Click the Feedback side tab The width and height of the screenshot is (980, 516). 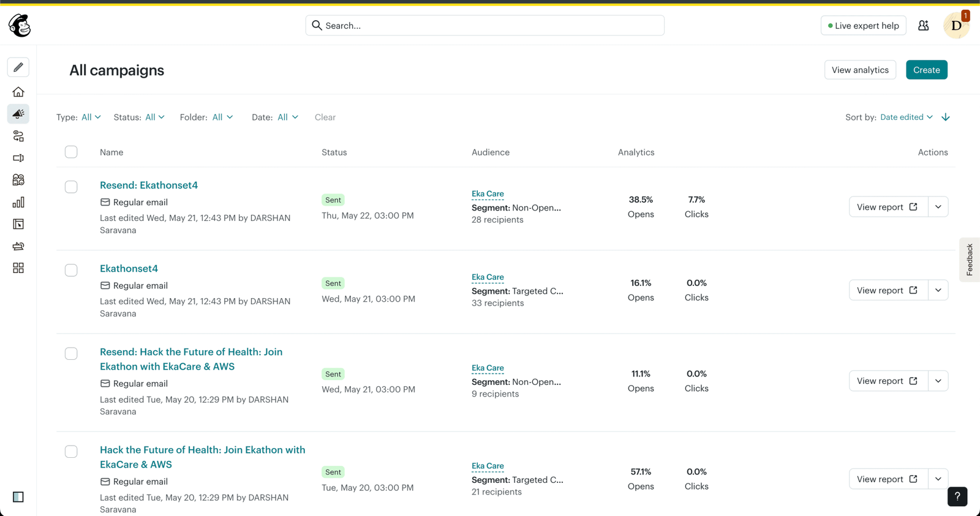click(x=970, y=260)
